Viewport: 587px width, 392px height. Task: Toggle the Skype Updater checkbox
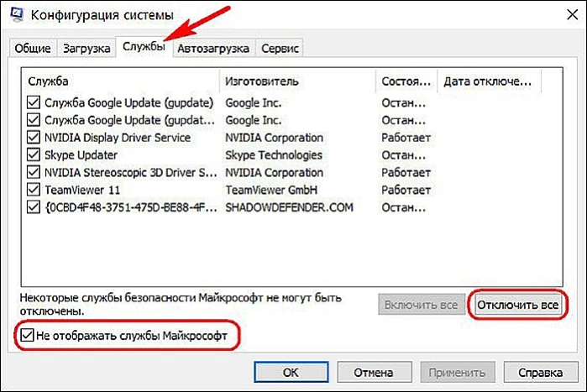pyautogui.click(x=34, y=154)
